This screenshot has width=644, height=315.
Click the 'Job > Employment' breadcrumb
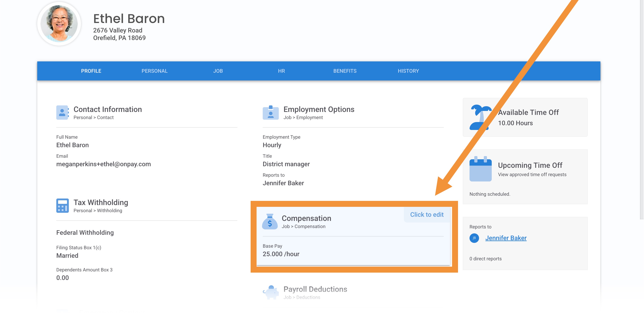click(303, 117)
